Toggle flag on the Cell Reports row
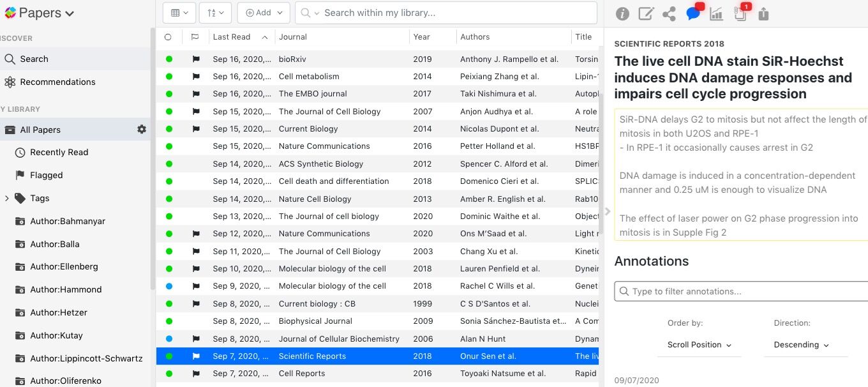This screenshot has height=387, width=868. [x=196, y=374]
